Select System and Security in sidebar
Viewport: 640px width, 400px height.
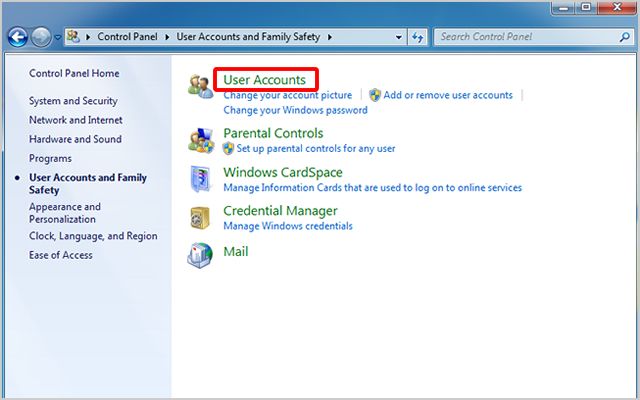coord(73,101)
